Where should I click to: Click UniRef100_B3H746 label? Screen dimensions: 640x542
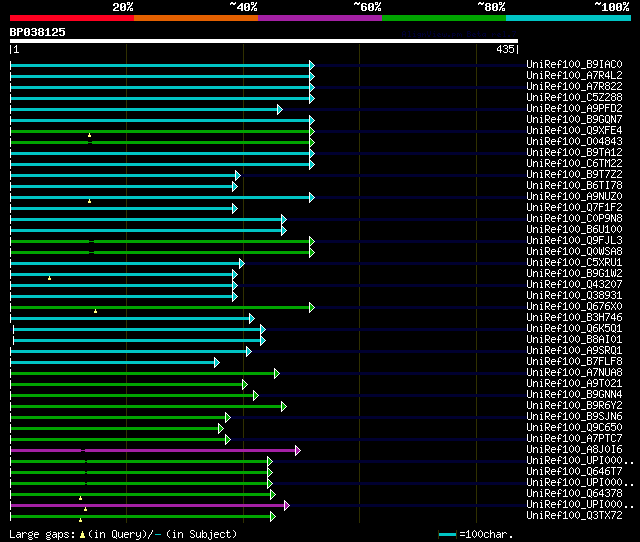pyautogui.click(x=574, y=318)
